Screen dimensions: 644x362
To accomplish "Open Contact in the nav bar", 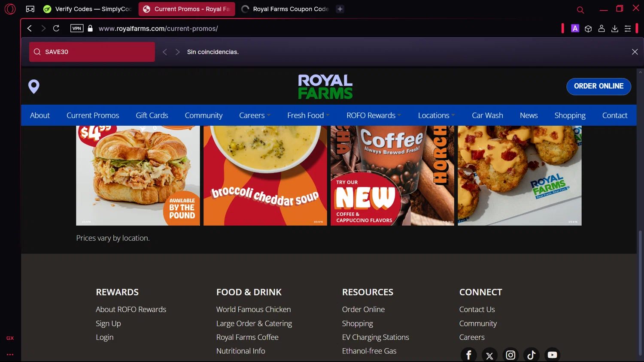I will [x=615, y=115].
